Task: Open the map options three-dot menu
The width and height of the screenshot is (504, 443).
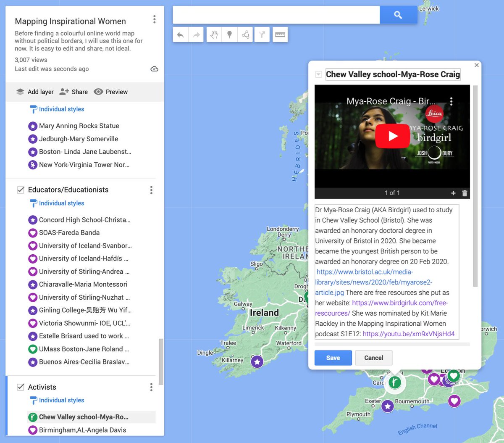Action: 154,19
